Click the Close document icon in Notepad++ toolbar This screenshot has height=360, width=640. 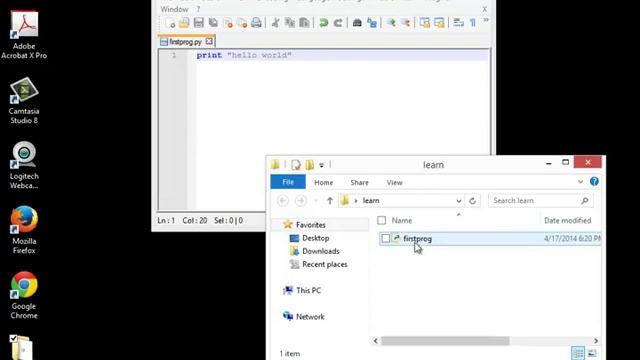click(228, 23)
